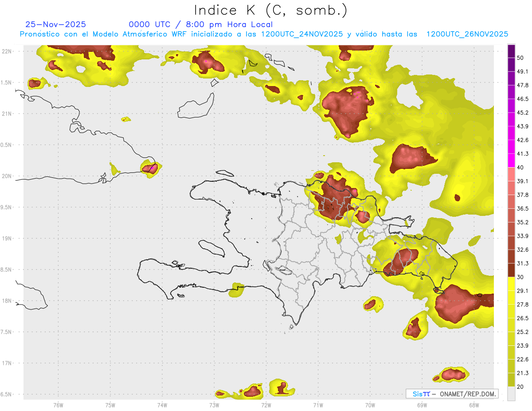Click the grey swatch below the 20 value
Screen dimensions: 532x411
(x=511, y=394)
